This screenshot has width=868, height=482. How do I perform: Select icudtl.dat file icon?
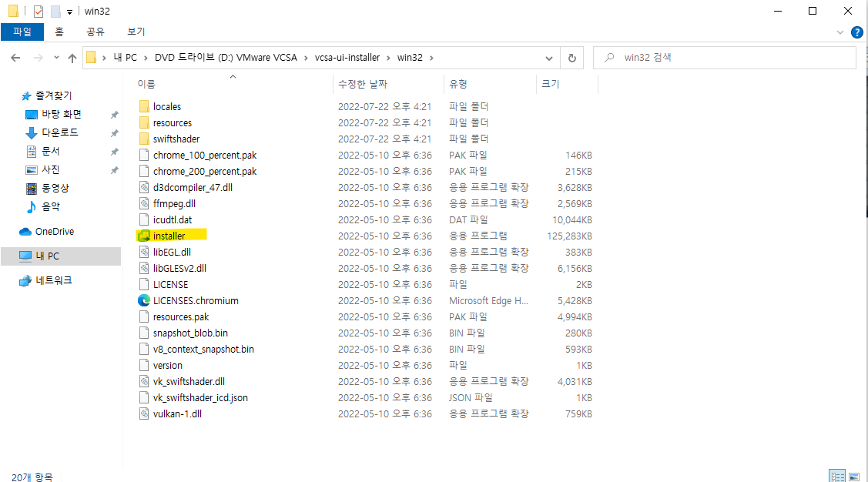144,219
